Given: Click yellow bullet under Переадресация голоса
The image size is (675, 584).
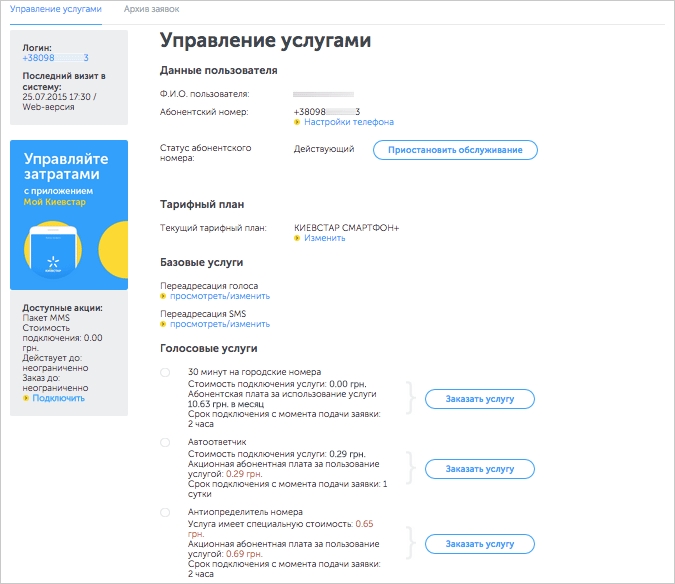Looking at the screenshot, I should click(x=163, y=296).
